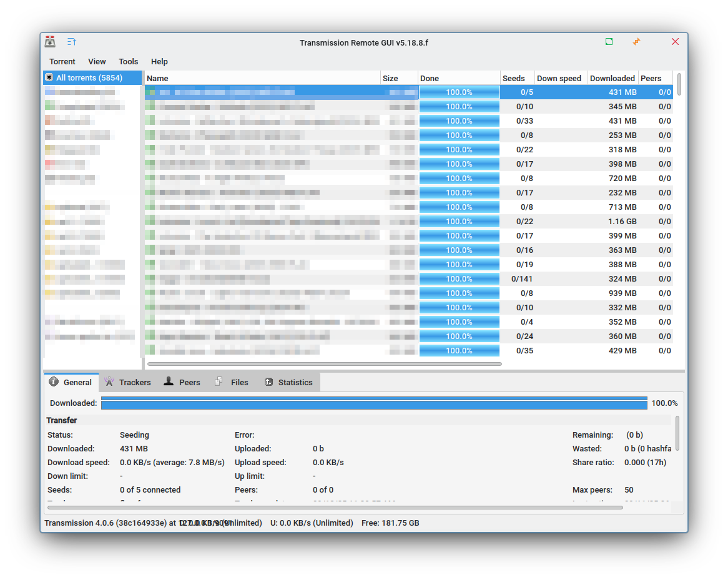This screenshot has height=580, width=728.
Task: Select the torrent row with 720 MB downloaded
Action: (408, 179)
